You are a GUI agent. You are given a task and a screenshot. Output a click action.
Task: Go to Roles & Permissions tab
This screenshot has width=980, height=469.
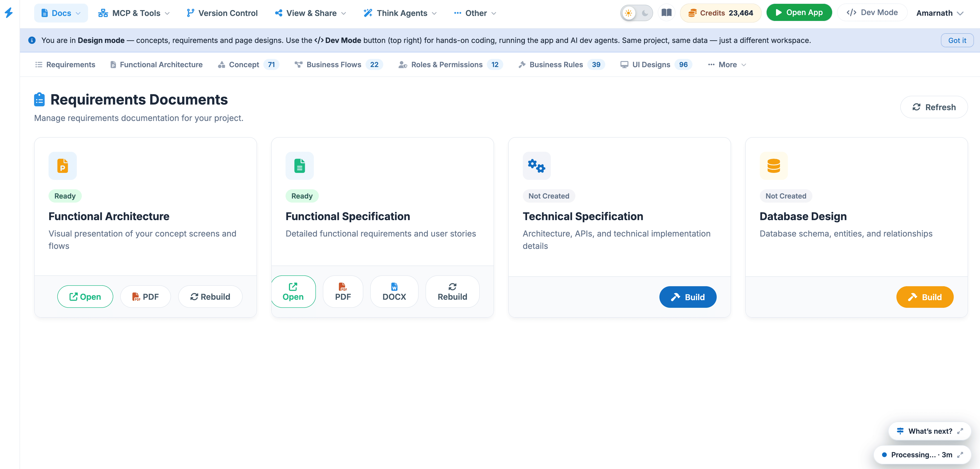pos(450,65)
